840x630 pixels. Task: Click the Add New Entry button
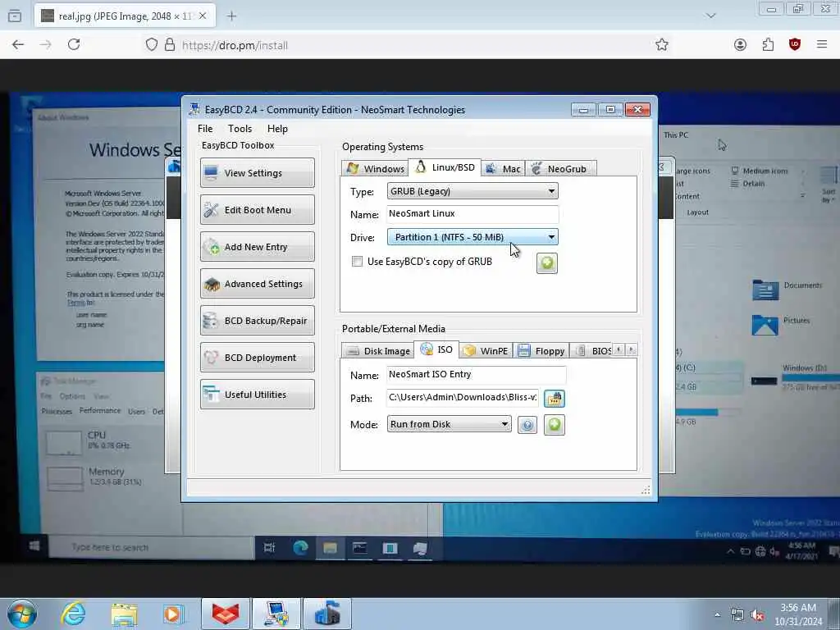(x=257, y=246)
